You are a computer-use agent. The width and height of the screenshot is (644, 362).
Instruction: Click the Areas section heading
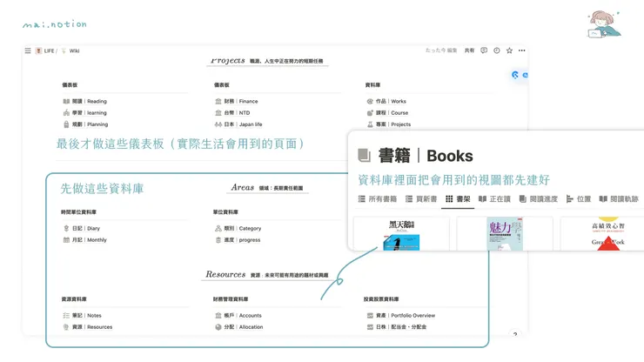[x=242, y=187]
